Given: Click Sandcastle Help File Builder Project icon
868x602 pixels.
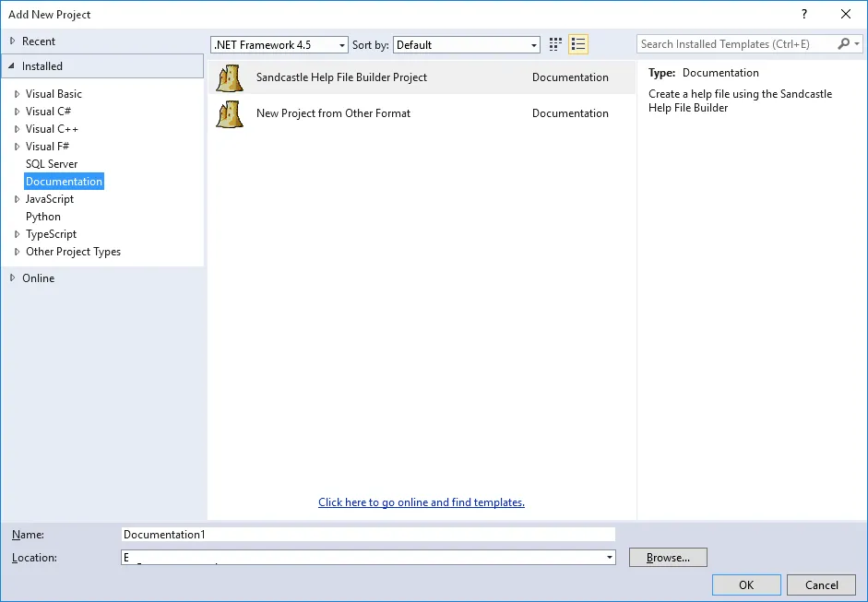Looking at the screenshot, I should click(x=229, y=77).
